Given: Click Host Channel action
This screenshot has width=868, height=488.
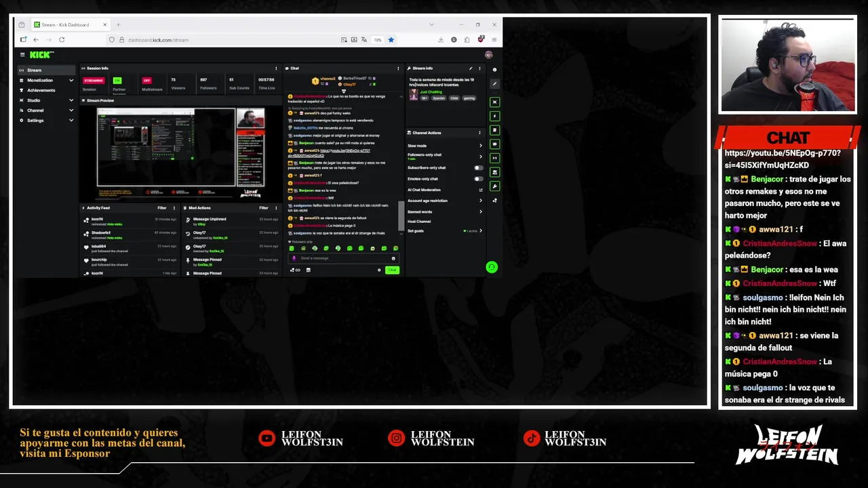Looking at the screenshot, I should (x=419, y=222).
